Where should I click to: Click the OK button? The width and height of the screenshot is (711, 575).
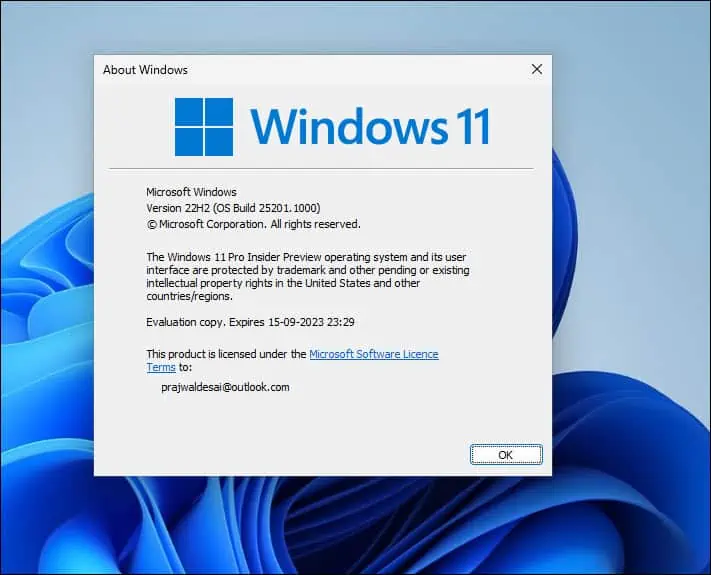pyautogui.click(x=506, y=454)
